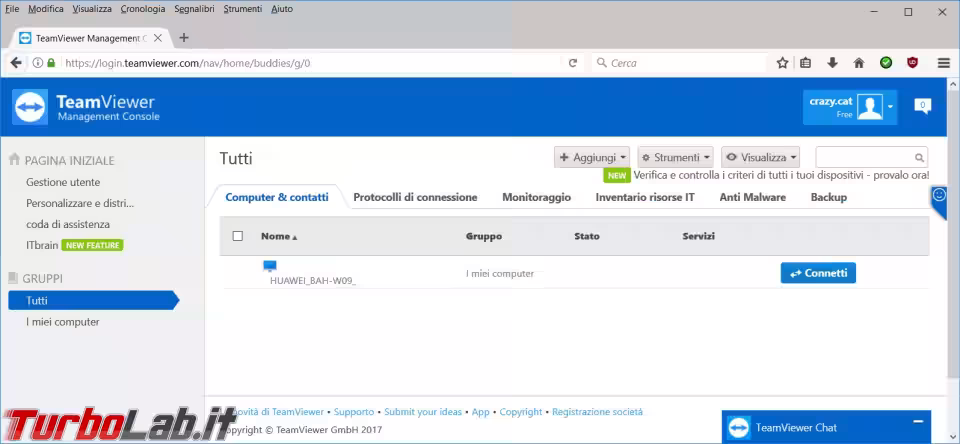Open the Aiuto menu
This screenshot has width=960, height=444.
pos(282,9)
